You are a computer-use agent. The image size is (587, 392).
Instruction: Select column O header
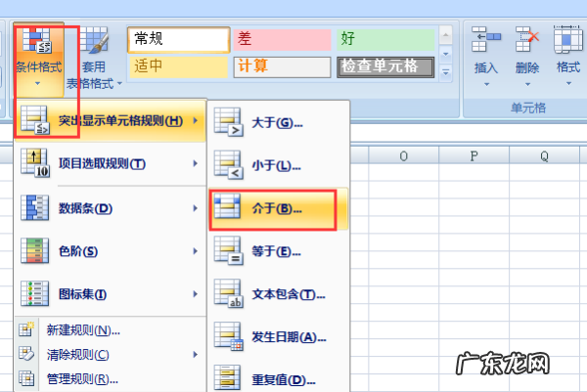403,155
